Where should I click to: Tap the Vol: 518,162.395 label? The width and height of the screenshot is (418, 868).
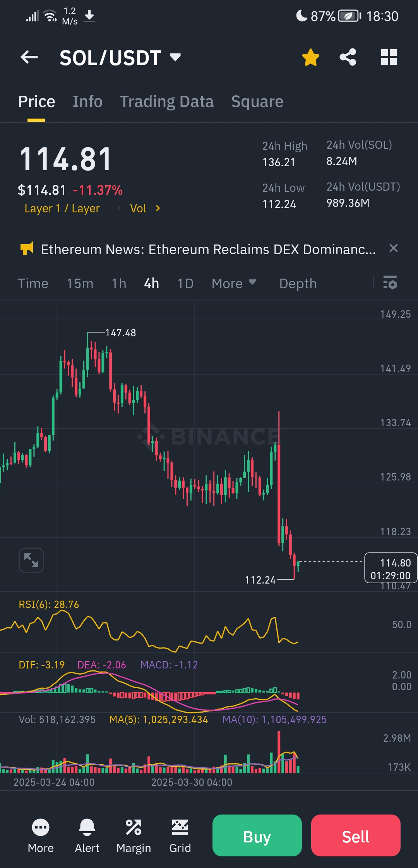57,720
